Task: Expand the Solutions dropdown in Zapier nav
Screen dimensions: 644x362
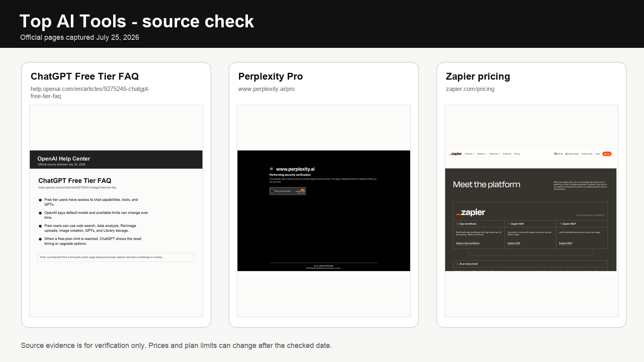Action: point(482,154)
